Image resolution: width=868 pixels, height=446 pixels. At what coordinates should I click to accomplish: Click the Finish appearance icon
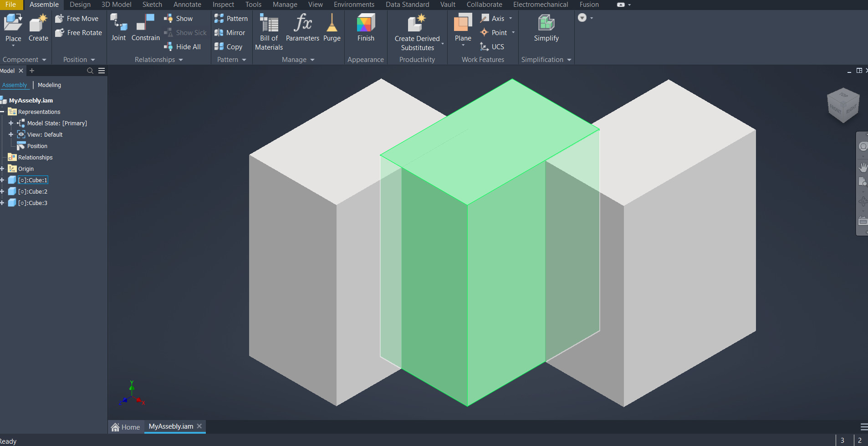366,27
